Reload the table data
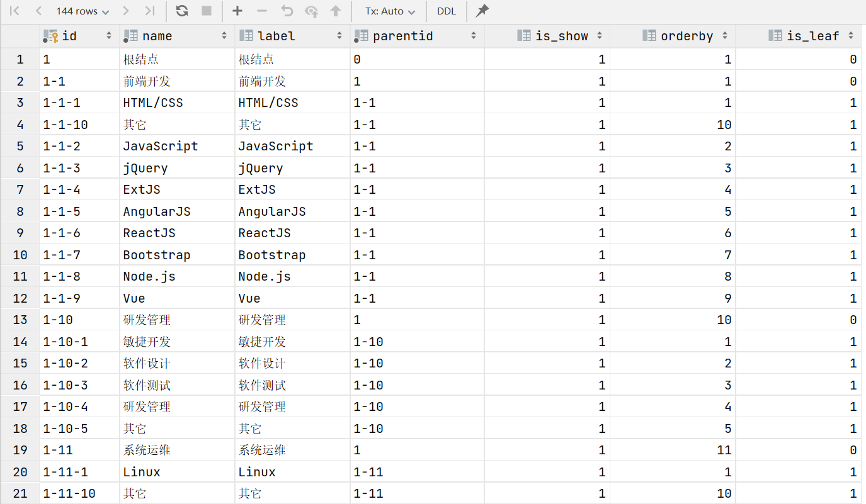866x504 pixels. 182,11
